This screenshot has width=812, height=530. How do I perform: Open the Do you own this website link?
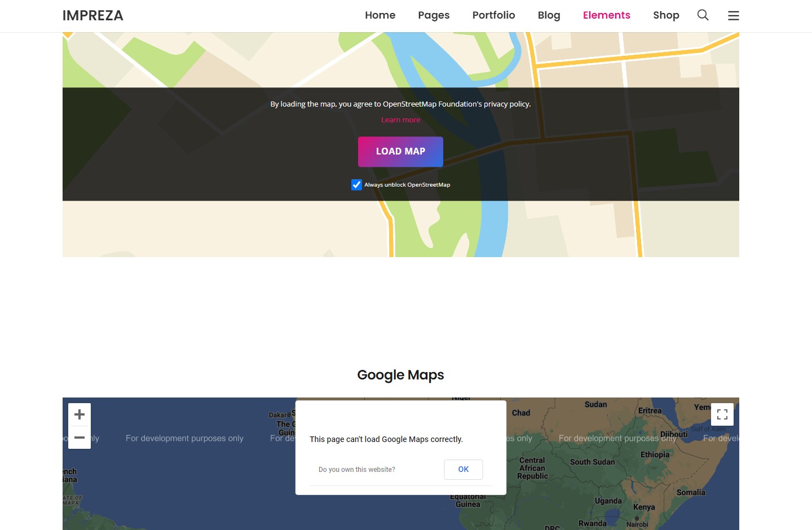tap(357, 469)
